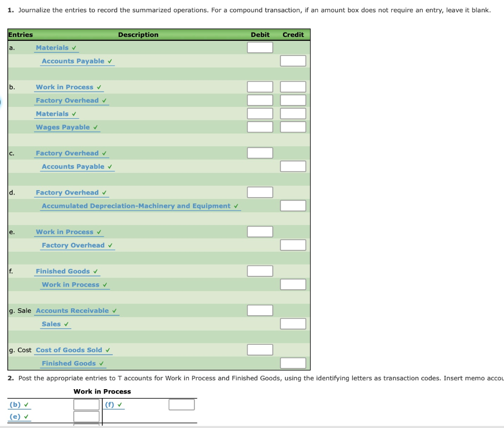Viewport: 504px width, 431px height.
Task: Click debit box for Work in Process, entry b
Action: (x=260, y=87)
